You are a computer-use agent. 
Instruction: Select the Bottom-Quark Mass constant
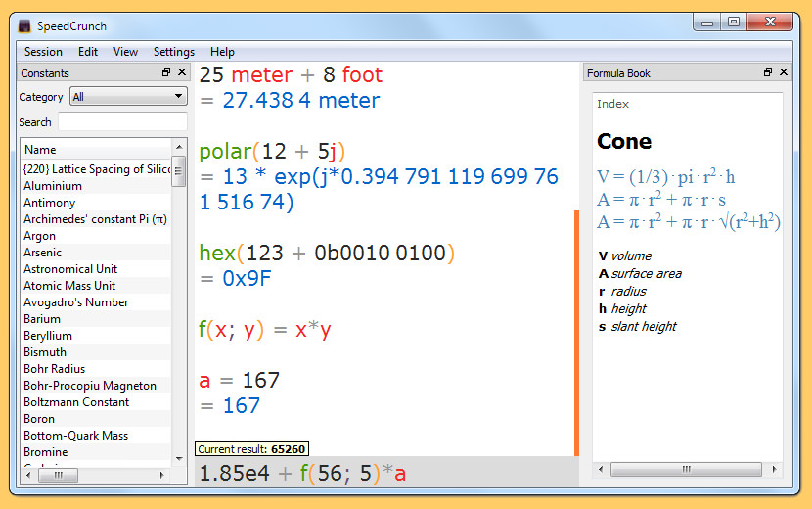(x=96, y=435)
